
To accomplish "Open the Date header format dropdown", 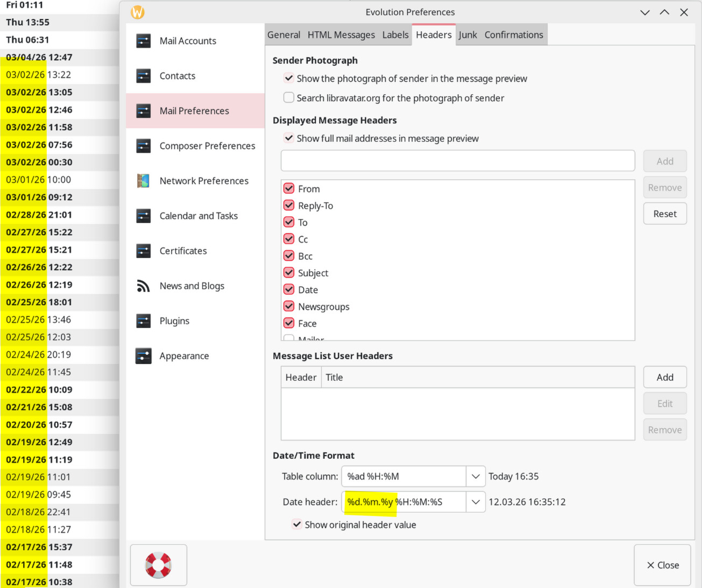I will pyautogui.click(x=476, y=502).
